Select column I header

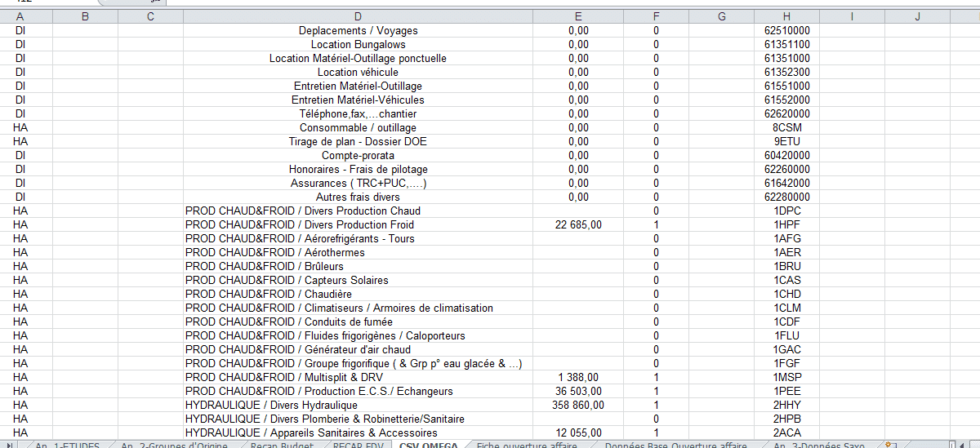(x=852, y=16)
